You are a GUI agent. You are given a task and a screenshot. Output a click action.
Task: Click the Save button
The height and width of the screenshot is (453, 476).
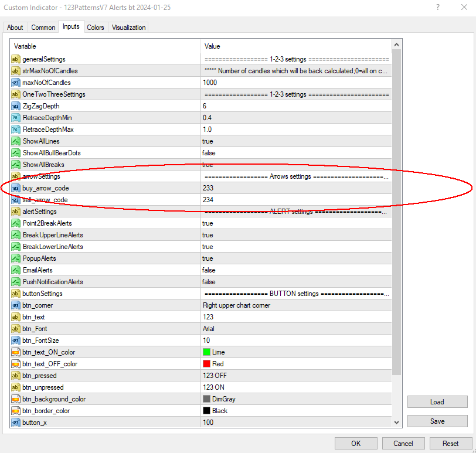click(437, 421)
